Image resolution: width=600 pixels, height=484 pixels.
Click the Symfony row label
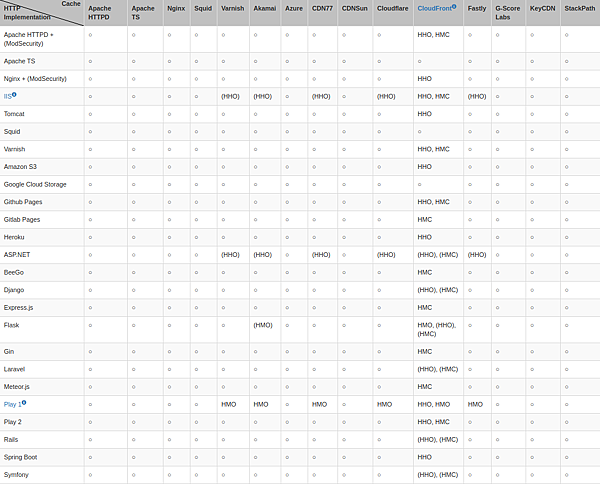pos(16,475)
